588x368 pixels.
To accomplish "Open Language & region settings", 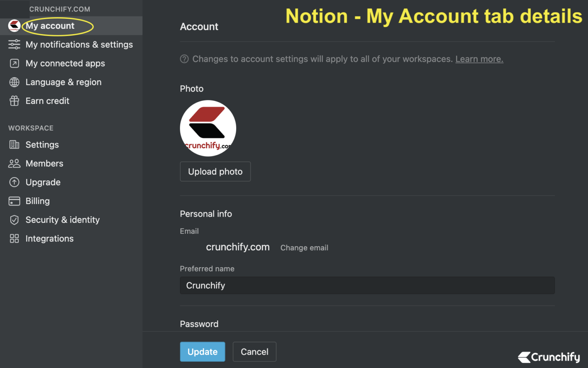I will coord(64,82).
